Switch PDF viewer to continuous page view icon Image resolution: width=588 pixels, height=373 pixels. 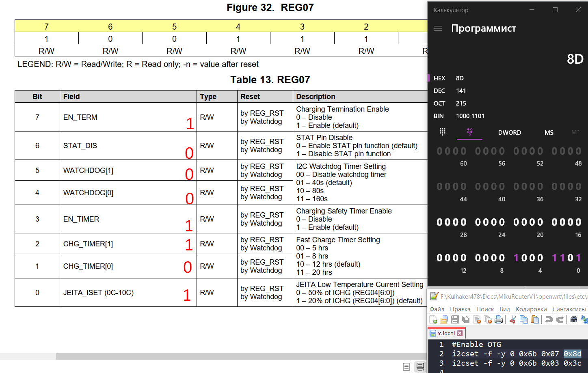point(420,367)
